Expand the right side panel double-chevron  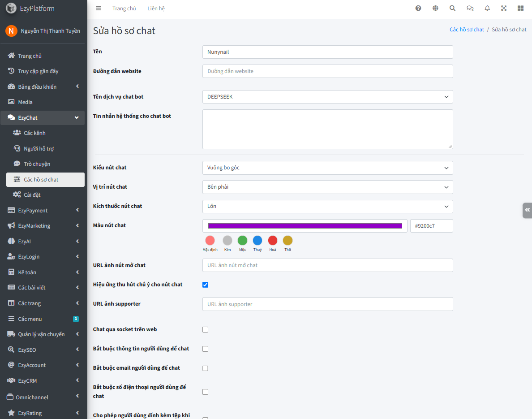(527, 210)
